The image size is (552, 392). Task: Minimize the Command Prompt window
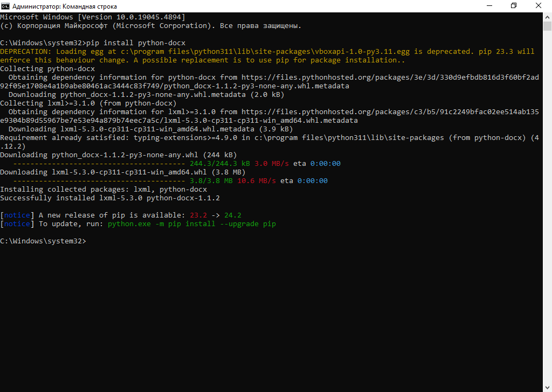[x=489, y=6]
